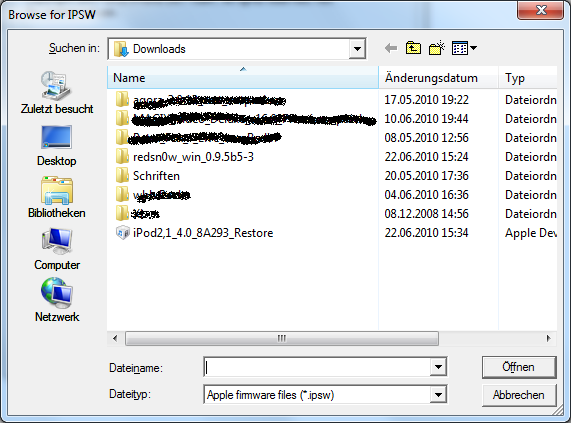
Task: Sort by the Änderungsdatum column header
Action: coord(438,78)
